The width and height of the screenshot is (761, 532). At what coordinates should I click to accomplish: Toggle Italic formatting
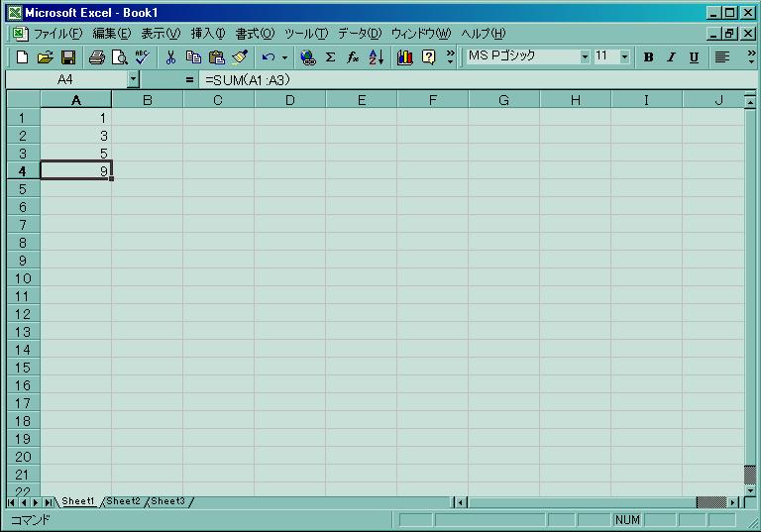pos(671,57)
